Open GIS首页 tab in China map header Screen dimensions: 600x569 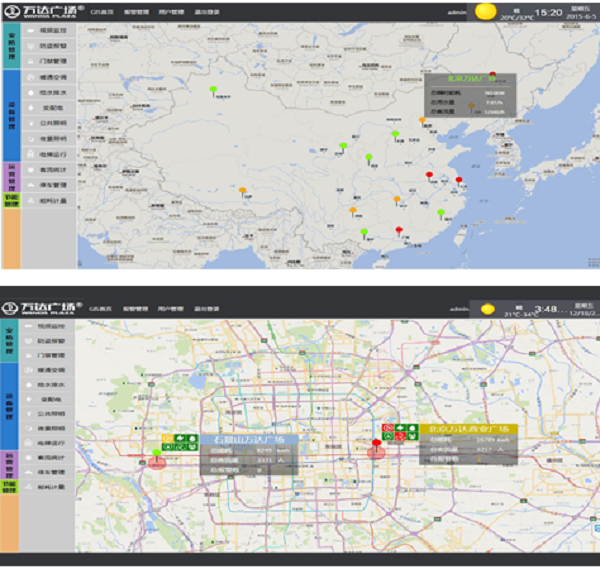pos(100,13)
